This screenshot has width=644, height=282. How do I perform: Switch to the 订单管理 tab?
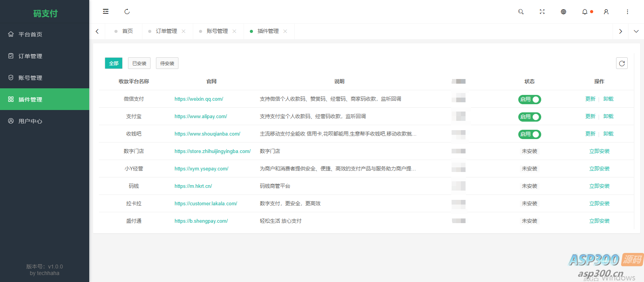pyautogui.click(x=166, y=31)
